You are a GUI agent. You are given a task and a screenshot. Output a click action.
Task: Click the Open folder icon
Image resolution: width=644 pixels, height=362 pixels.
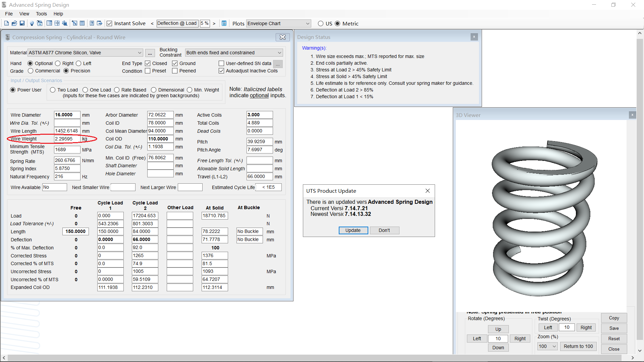point(14,23)
